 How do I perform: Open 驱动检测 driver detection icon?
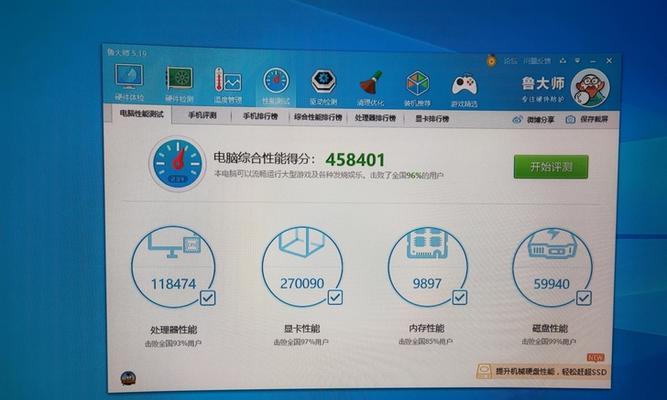pos(323,87)
